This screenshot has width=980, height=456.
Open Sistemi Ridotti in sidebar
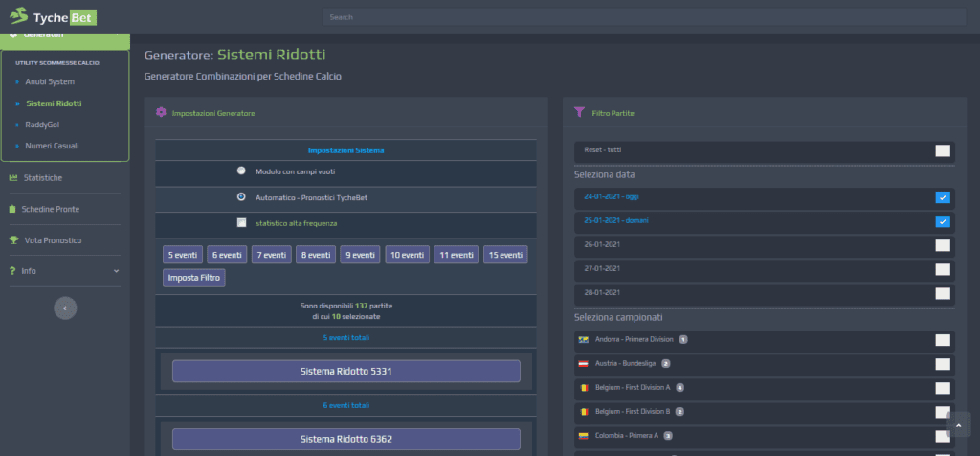(54, 103)
